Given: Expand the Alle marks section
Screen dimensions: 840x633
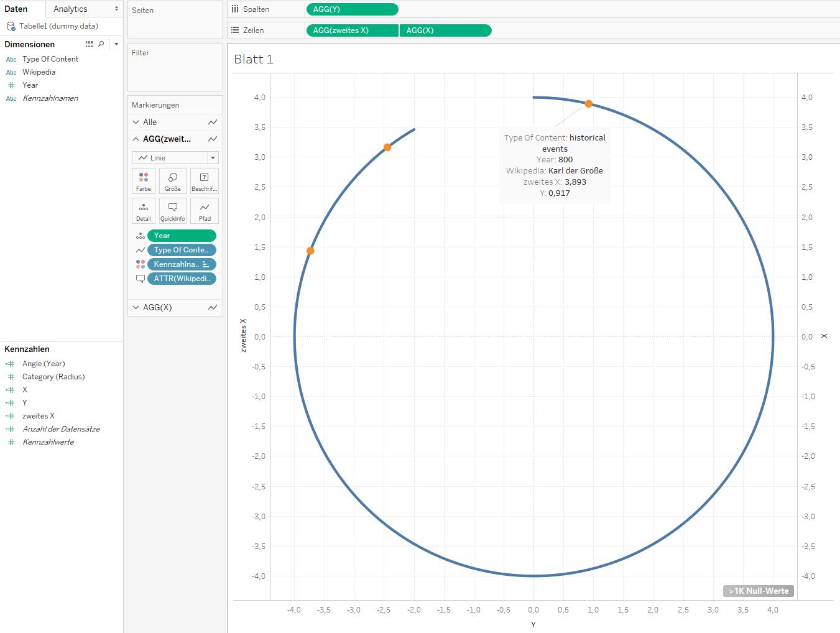Looking at the screenshot, I should (x=136, y=122).
